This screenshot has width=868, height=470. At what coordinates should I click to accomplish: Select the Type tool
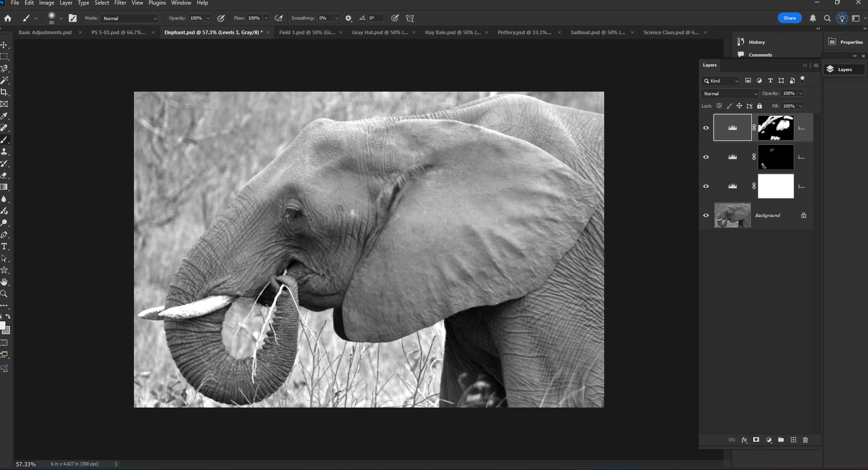[x=5, y=246]
